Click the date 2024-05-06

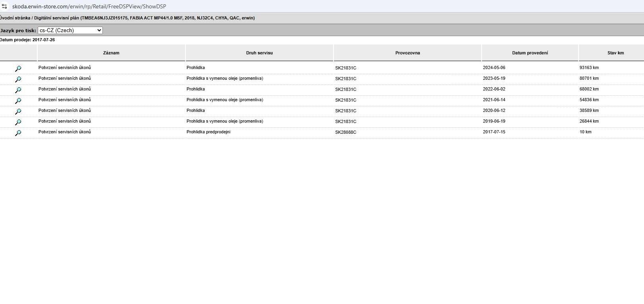point(494,67)
